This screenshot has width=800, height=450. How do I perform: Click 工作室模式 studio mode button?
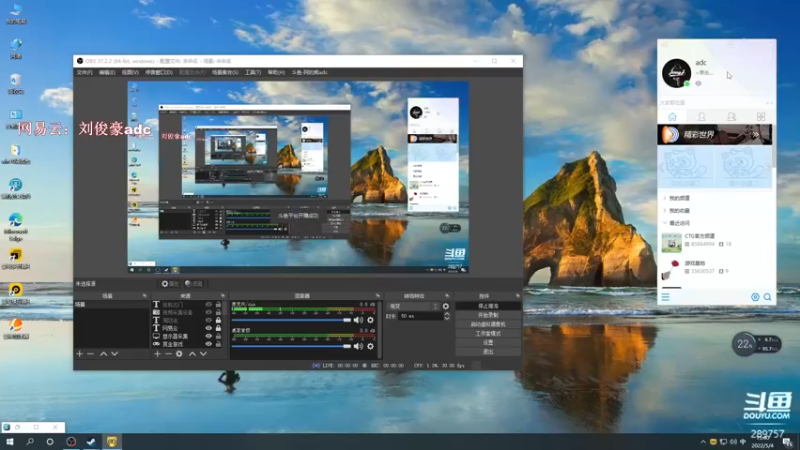488,334
